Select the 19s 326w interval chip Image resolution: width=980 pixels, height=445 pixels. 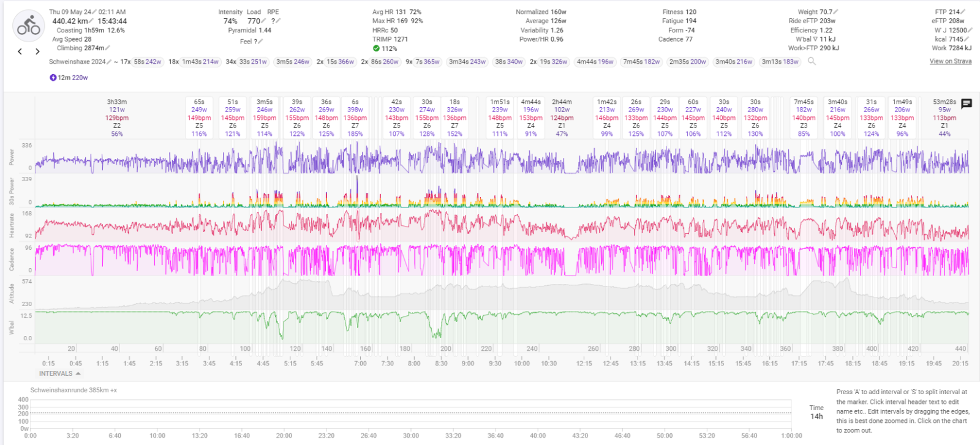tap(554, 62)
